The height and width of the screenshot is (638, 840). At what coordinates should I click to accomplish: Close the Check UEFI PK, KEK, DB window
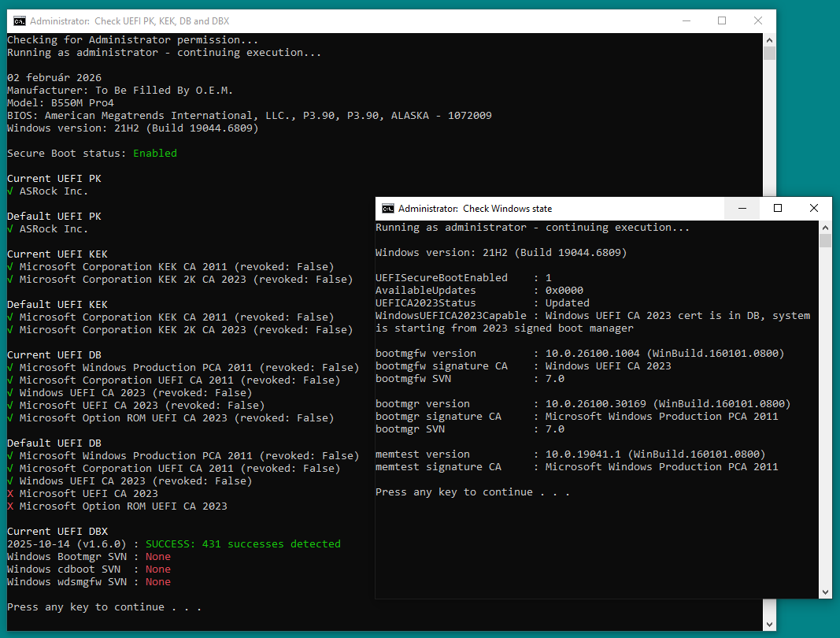coord(757,21)
